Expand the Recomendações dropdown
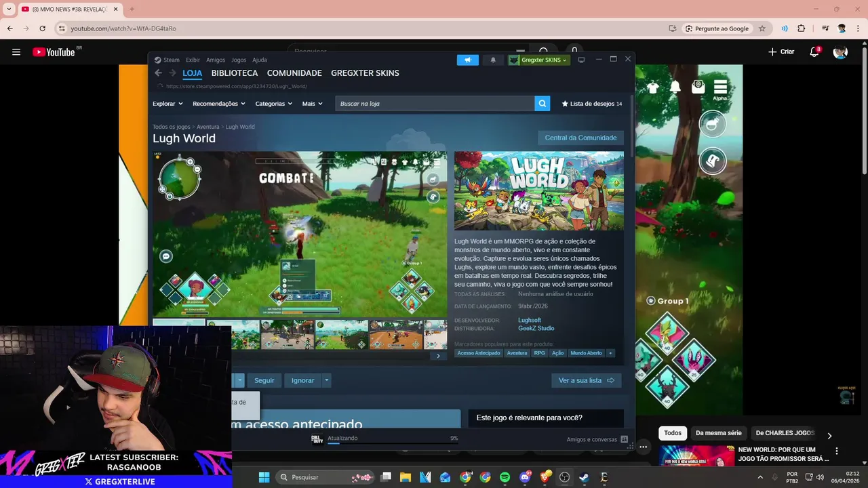 [x=219, y=104]
